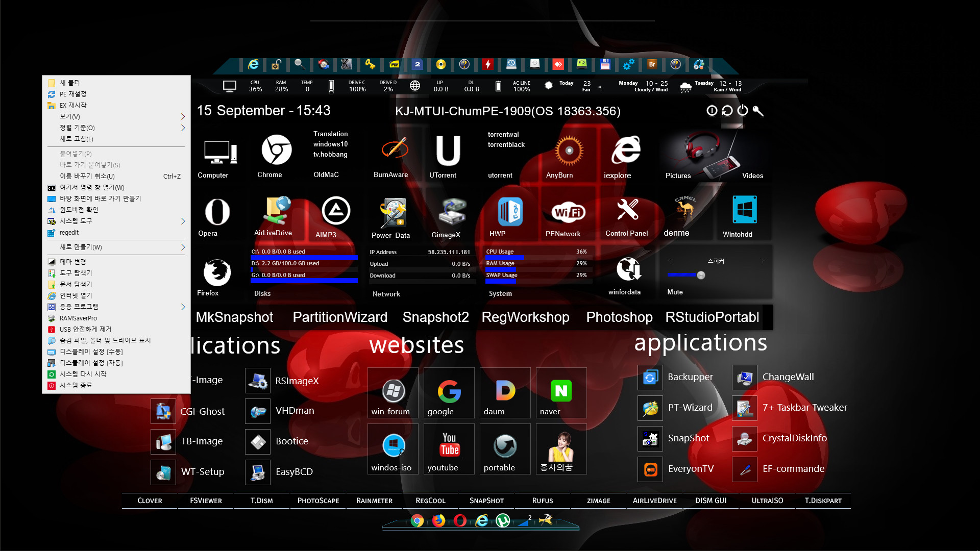Expand the 응용 프로그램 submenu
Screen dimensions: 980x551
click(116, 307)
